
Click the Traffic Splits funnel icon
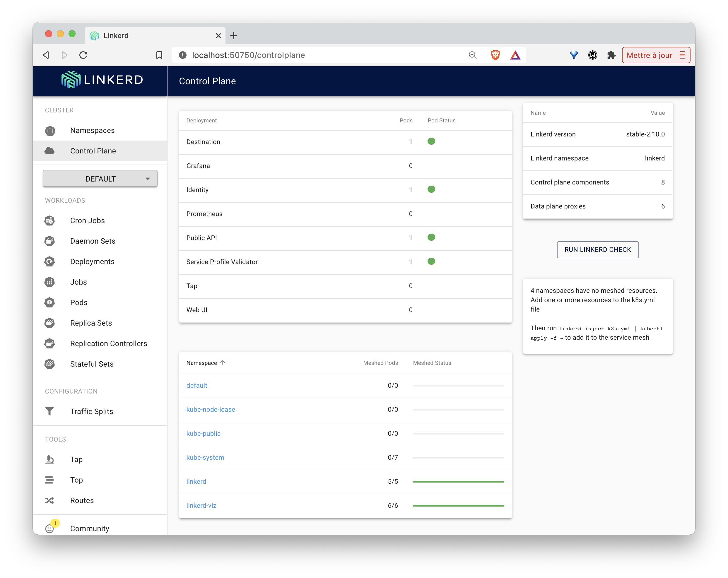coord(50,411)
